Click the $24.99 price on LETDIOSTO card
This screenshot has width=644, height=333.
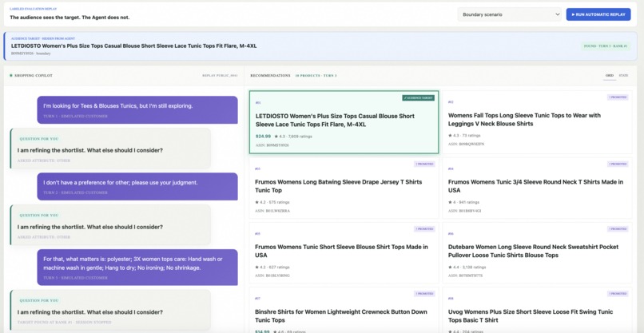(263, 137)
